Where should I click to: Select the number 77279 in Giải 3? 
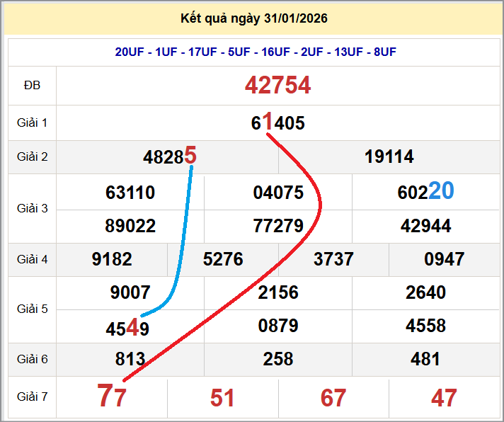point(278,226)
